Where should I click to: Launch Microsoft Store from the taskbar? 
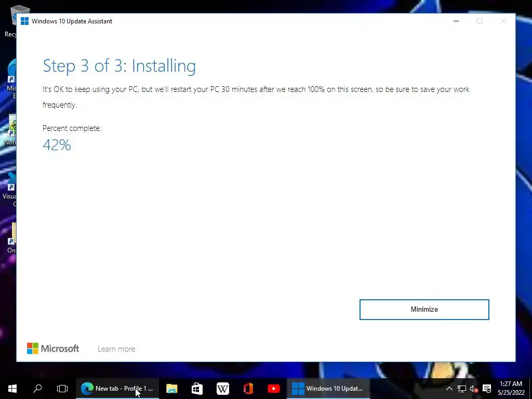(197, 389)
